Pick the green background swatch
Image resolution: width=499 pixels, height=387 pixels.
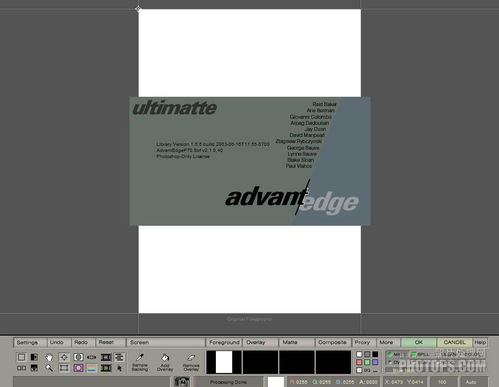[367, 362]
